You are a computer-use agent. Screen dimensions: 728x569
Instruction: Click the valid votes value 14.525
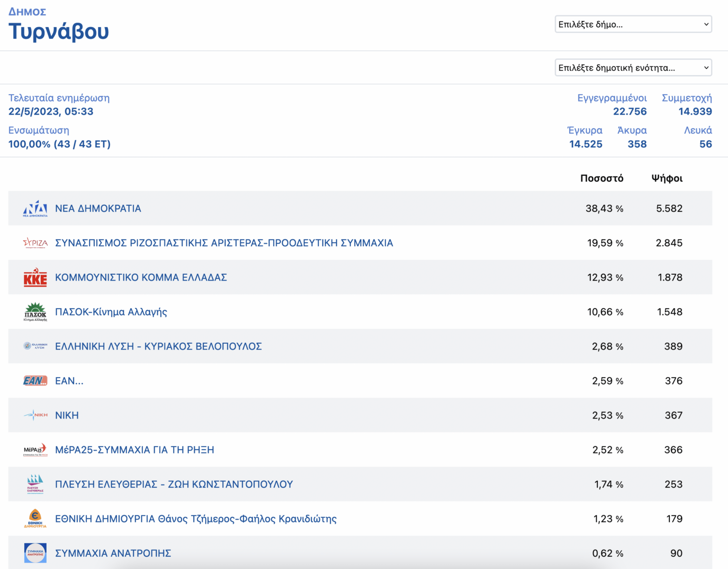click(x=586, y=144)
